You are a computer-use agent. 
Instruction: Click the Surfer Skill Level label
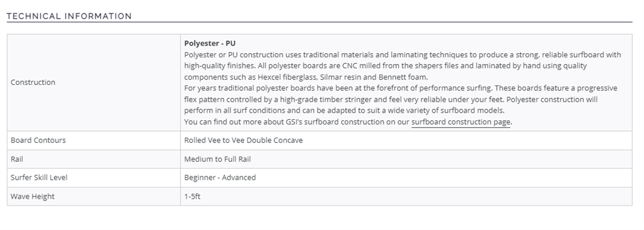coord(39,177)
